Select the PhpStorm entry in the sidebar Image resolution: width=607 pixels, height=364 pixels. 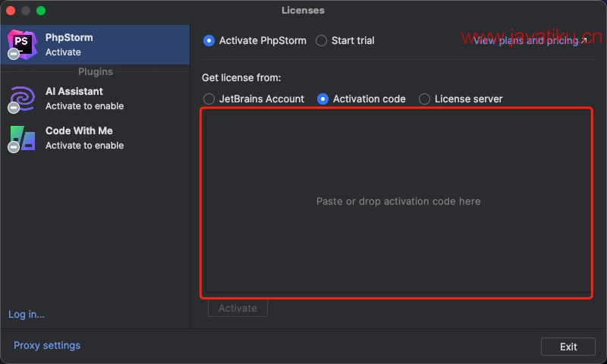point(95,44)
